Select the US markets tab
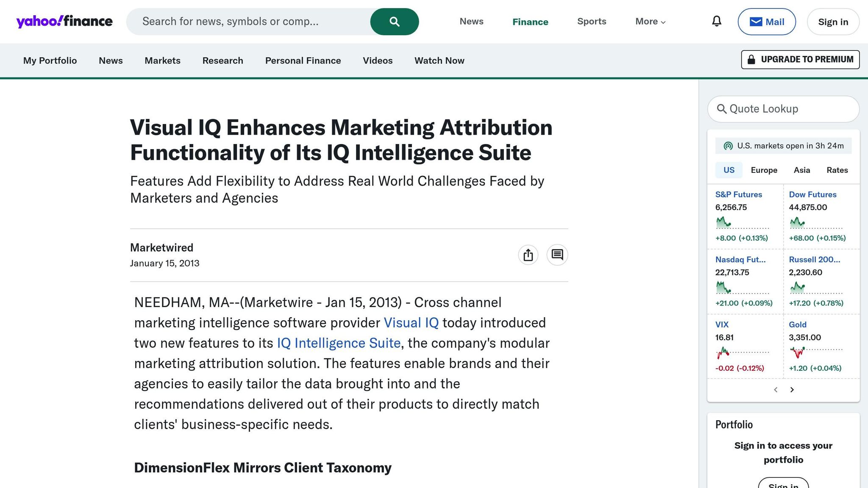Viewport: 868px width, 488px height. pyautogui.click(x=729, y=170)
